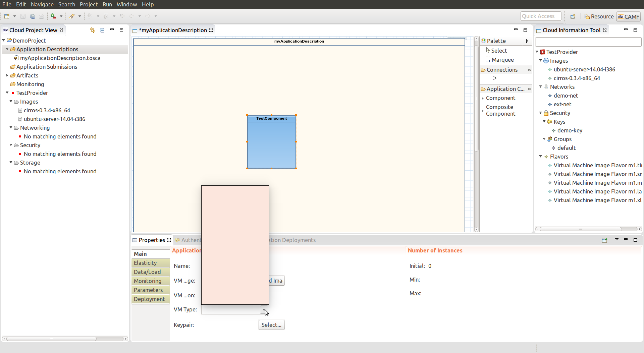Select the Select tool in Palette
Screen dimensions: 644x353
499,51
